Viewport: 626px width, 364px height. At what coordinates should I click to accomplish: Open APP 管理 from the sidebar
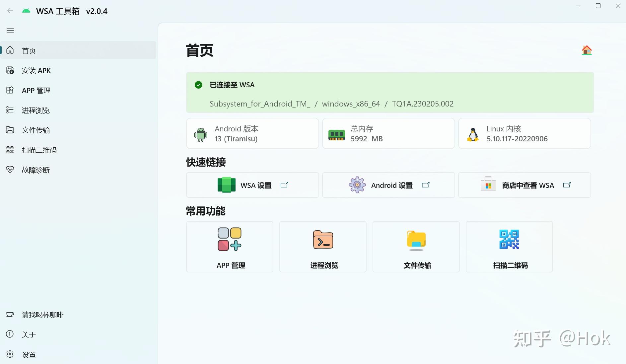[x=36, y=90]
